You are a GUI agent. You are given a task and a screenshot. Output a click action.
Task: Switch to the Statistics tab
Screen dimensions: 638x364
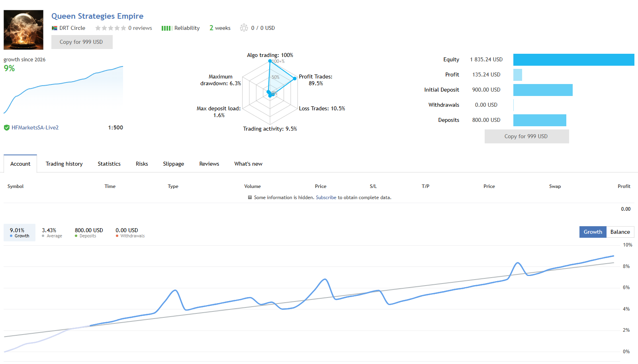109,164
